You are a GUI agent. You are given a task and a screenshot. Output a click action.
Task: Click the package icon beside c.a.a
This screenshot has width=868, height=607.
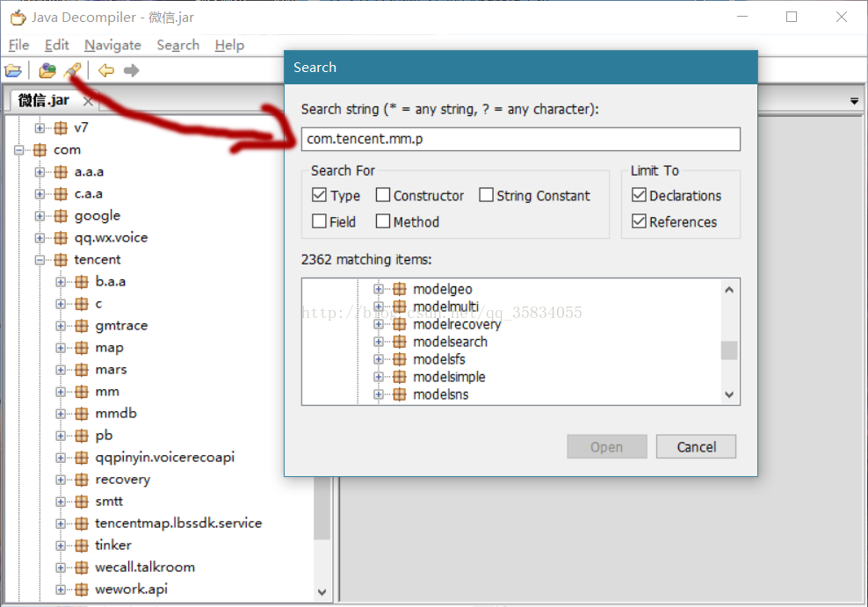[61, 193]
